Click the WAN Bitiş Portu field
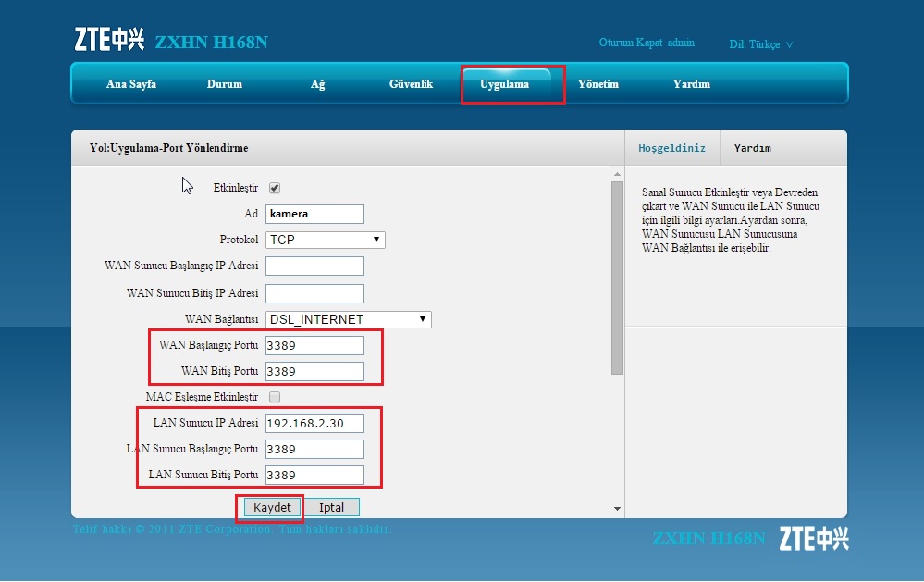 (314, 371)
